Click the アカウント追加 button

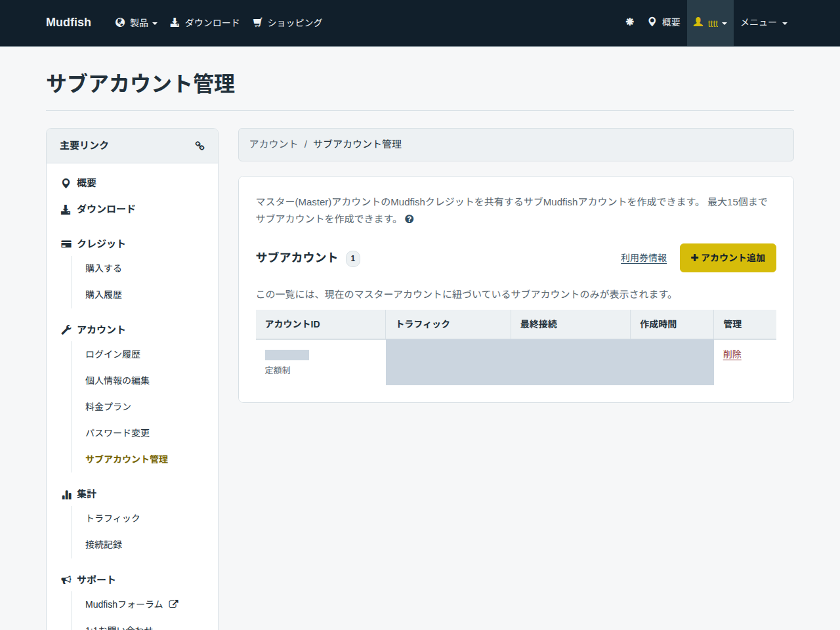728,258
